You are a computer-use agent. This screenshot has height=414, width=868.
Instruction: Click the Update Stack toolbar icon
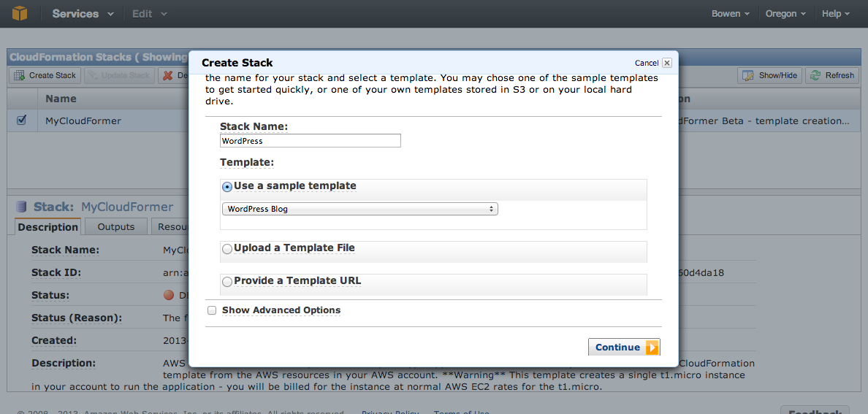pyautogui.click(x=94, y=75)
